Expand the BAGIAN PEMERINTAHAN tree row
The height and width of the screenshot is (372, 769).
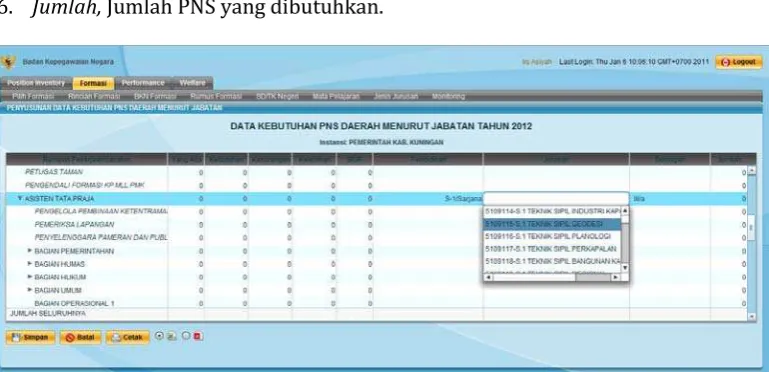pyautogui.click(x=30, y=250)
